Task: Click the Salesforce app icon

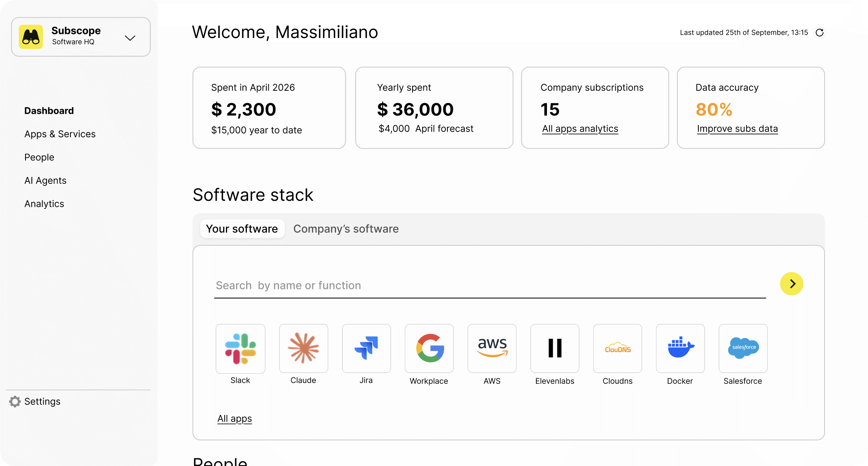Action: point(743,349)
